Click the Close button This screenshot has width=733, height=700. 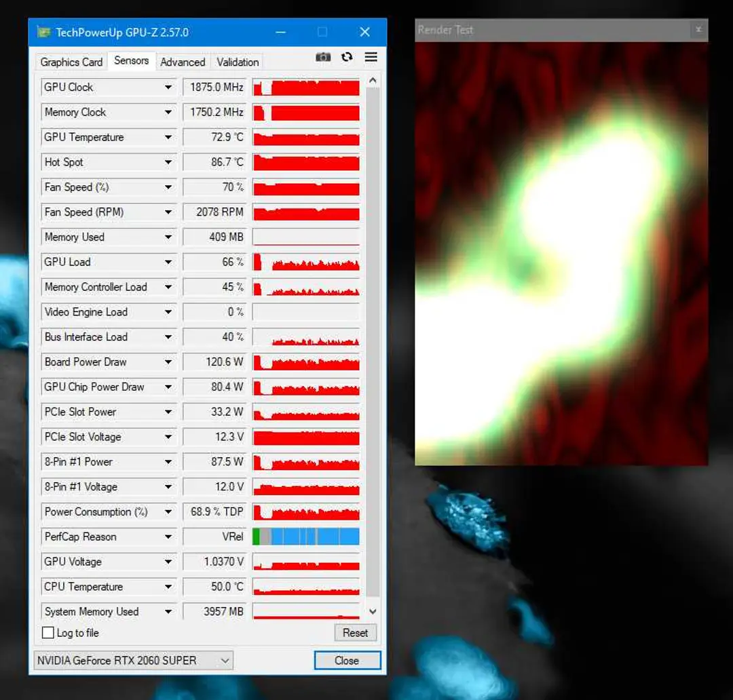click(x=347, y=660)
